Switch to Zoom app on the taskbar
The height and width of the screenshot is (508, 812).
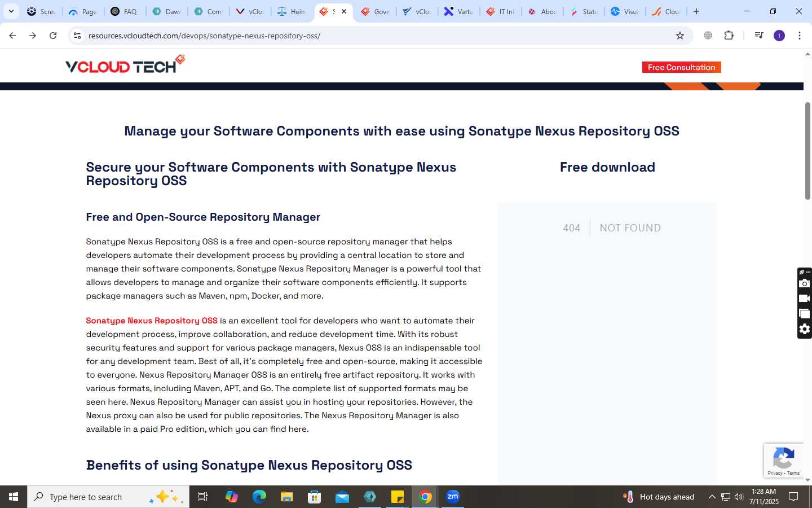point(453,497)
